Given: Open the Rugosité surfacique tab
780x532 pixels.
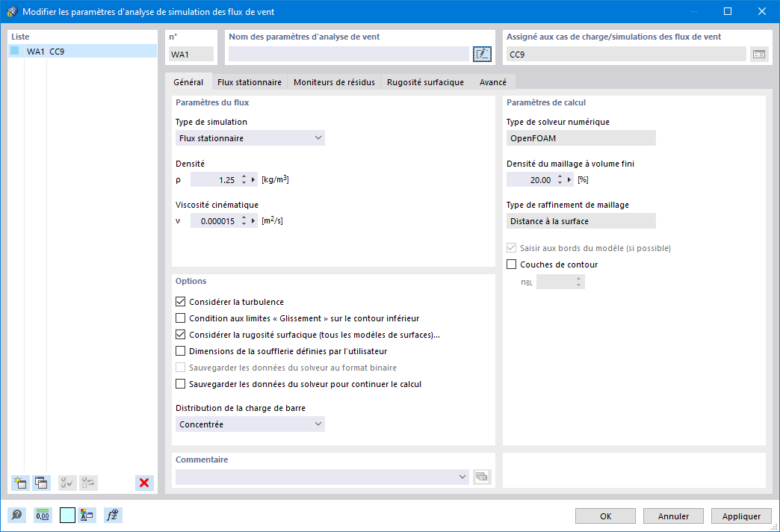Looking at the screenshot, I should (425, 82).
